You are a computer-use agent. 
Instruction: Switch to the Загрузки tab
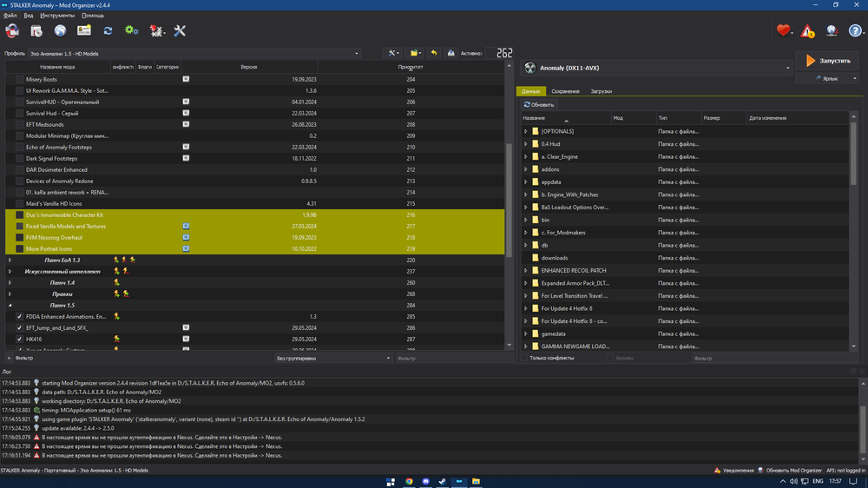[x=602, y=91]
